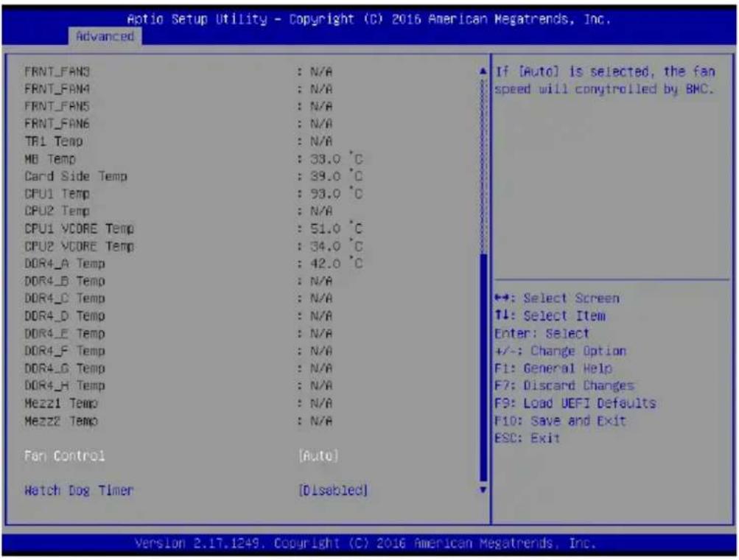
Task: Click the MB Temp row label
Action: pos(50,159)
